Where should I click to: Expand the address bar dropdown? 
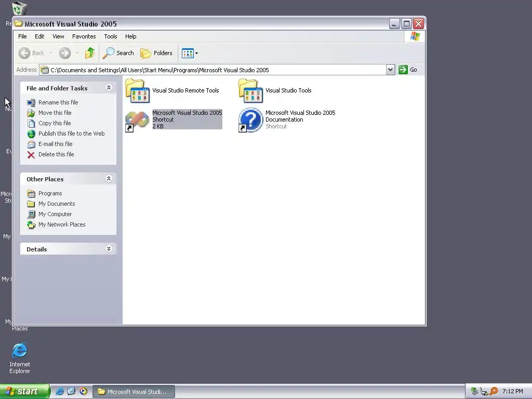[x=390, y=70]
